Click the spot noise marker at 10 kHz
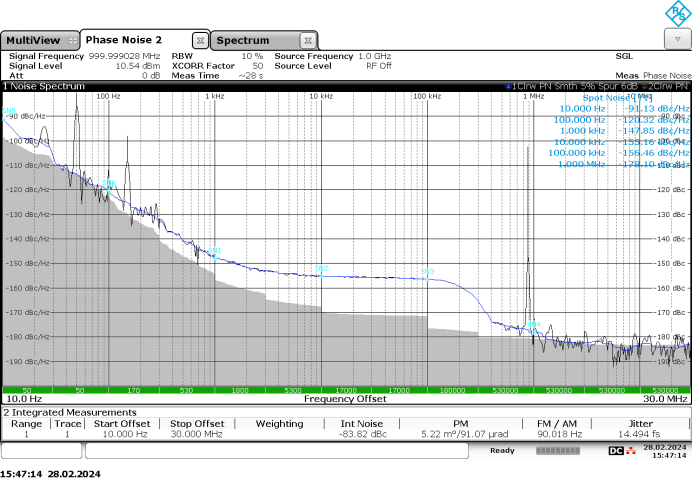 point(321,269)
